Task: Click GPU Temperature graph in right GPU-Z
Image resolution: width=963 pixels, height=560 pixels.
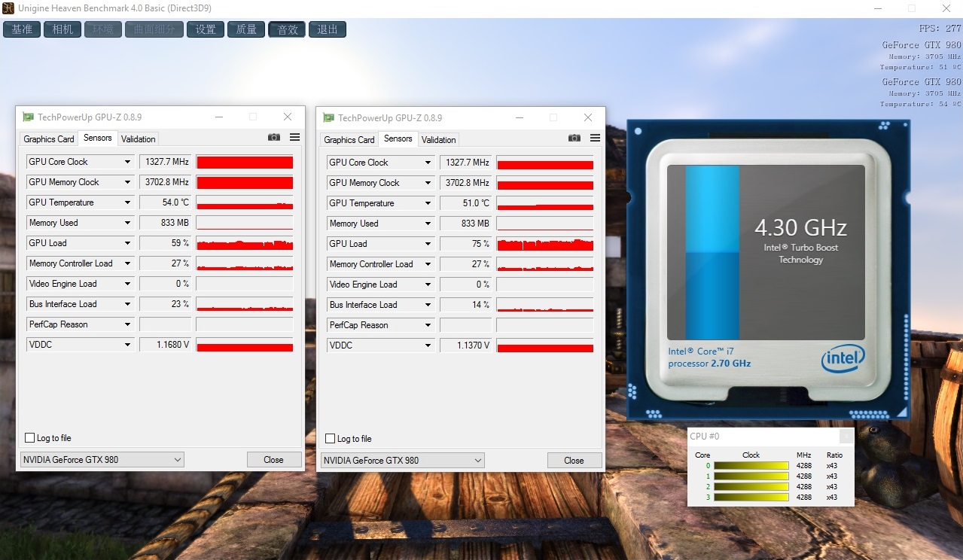Action: pyautogui.click(x=545, y=203)
